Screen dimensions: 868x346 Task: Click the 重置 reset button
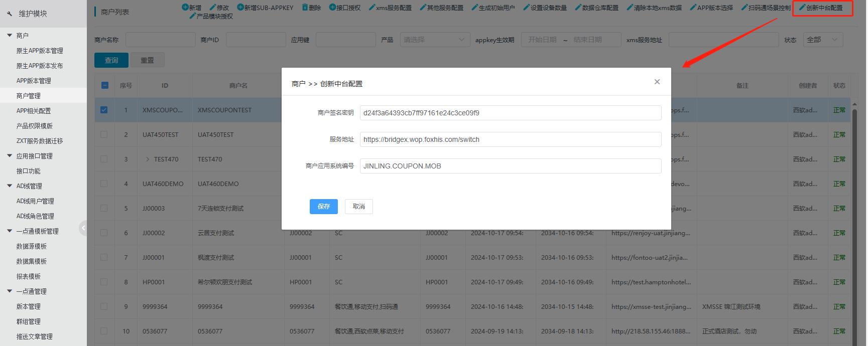tap(148, 60)
